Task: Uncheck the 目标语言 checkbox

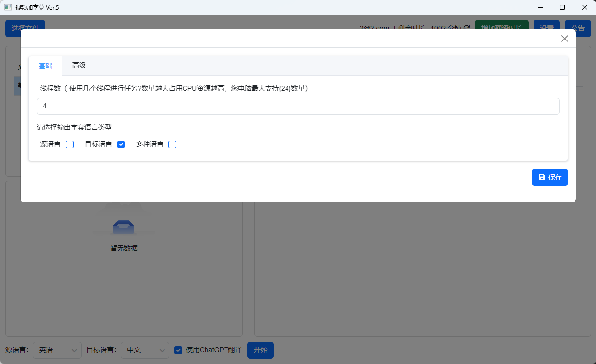Action: pos(121,144)
